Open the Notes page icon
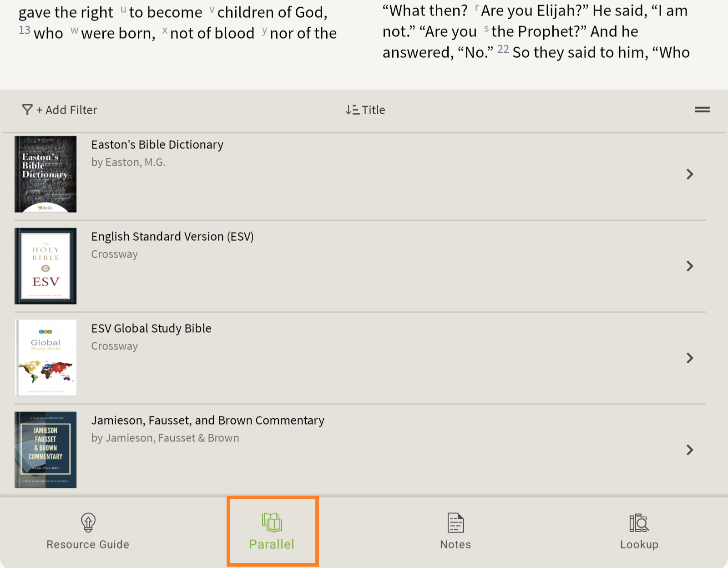The width and height of the screenshot is (728, 568). click(455, 522)
